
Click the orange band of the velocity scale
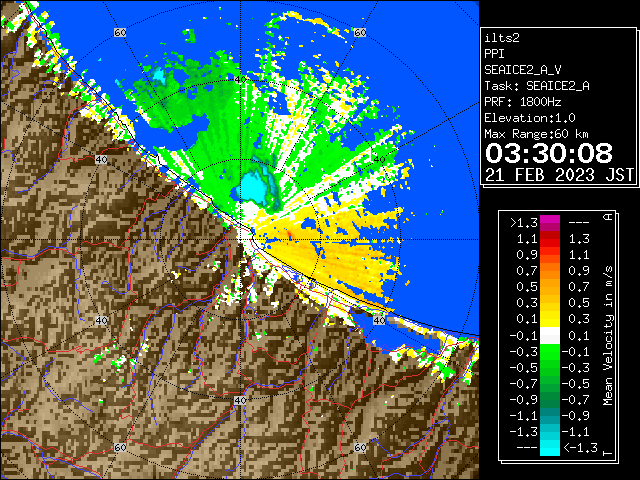pos(550,271)
